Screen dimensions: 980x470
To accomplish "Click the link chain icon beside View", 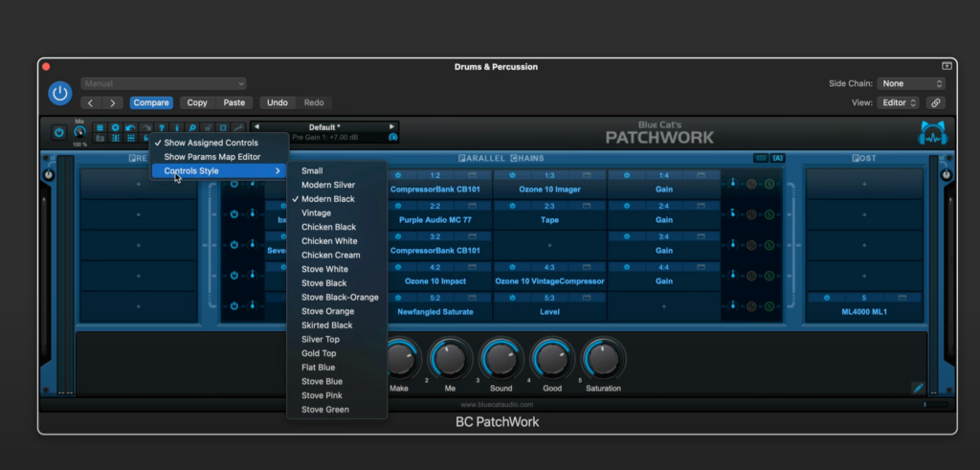I will (x=936, y=102).
